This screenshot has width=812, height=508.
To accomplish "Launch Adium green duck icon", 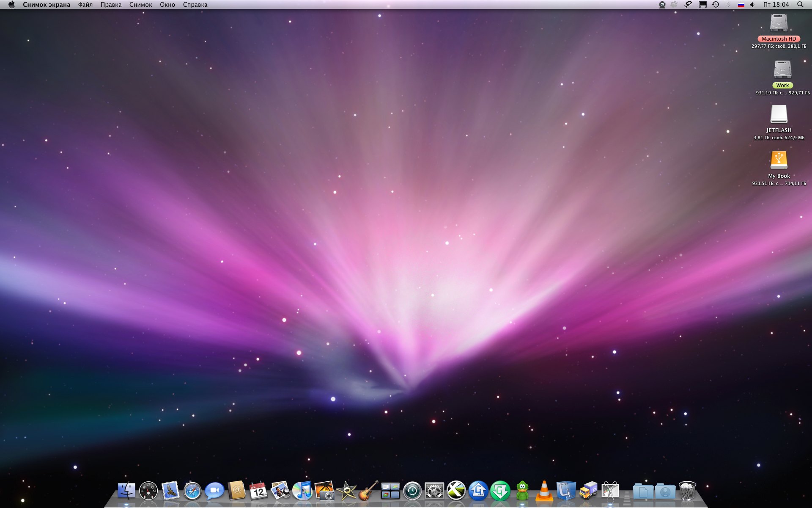I will [522, 491].
